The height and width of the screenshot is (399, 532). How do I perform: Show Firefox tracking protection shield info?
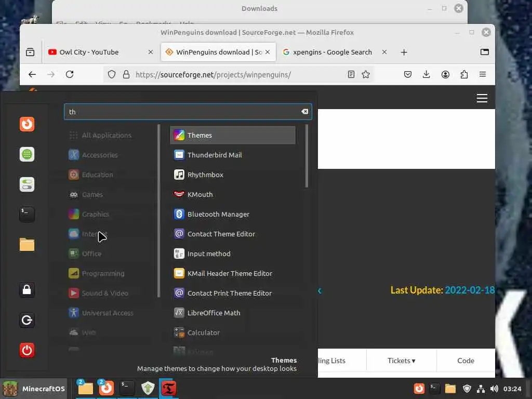112,74
